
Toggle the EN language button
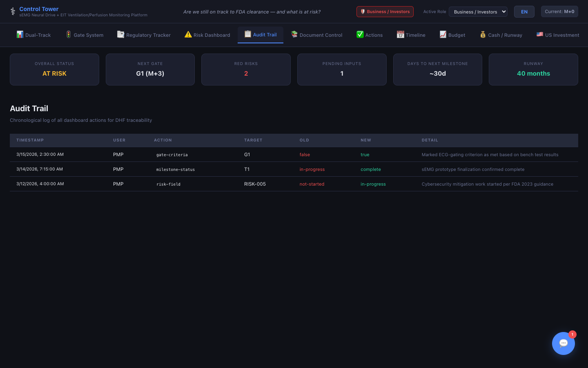tap(524, 12)
